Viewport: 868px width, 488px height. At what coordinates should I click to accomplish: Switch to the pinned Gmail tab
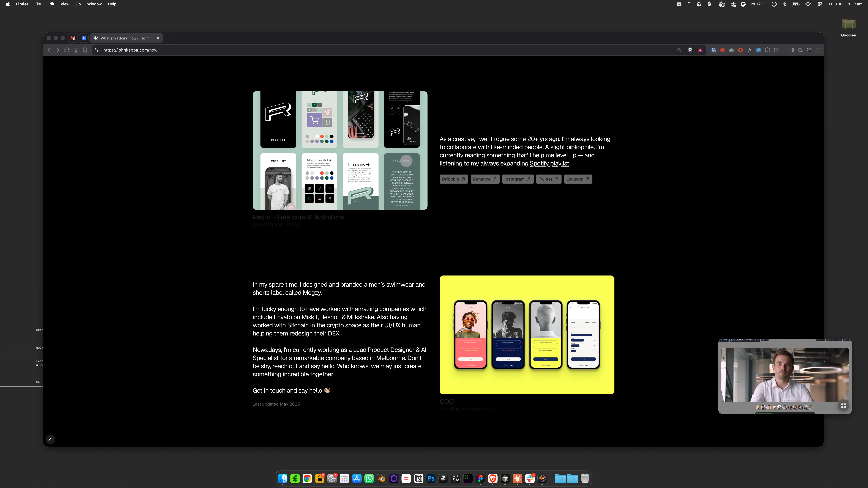pyautogui.click(x=73, y=38)
